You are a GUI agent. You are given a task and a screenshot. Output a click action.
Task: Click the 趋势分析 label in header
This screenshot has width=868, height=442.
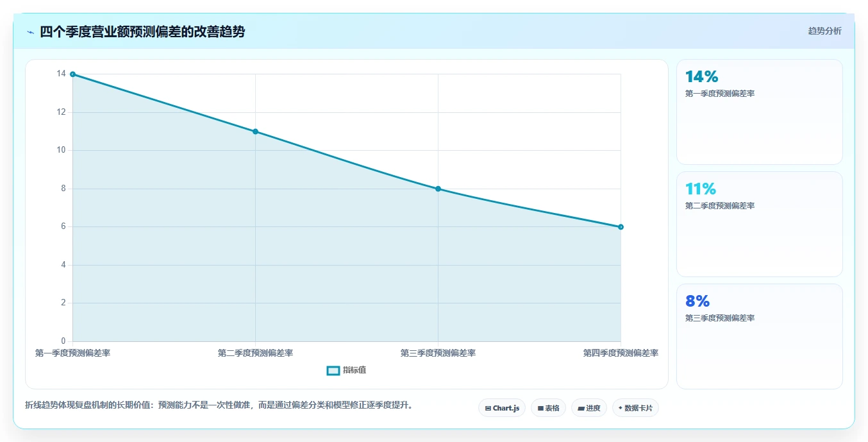(824, 31)
